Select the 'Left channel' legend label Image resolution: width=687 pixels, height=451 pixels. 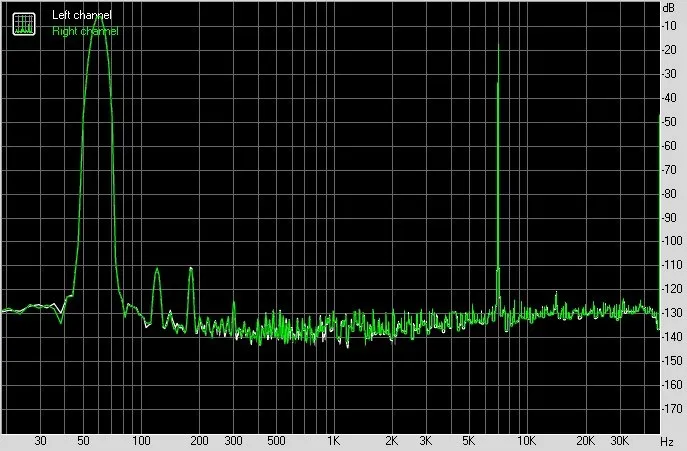[x=82, y=15]
